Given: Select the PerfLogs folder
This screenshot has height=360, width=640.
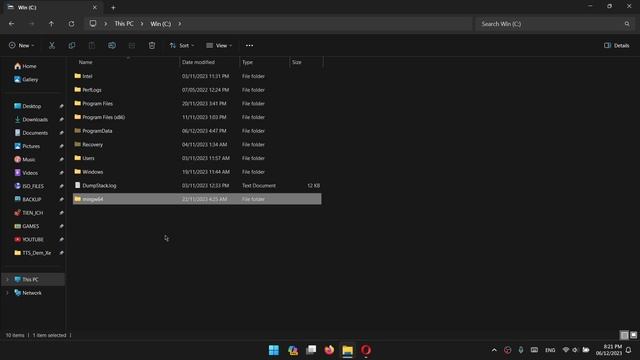Looking at the screenshot, I should point(197,90).
